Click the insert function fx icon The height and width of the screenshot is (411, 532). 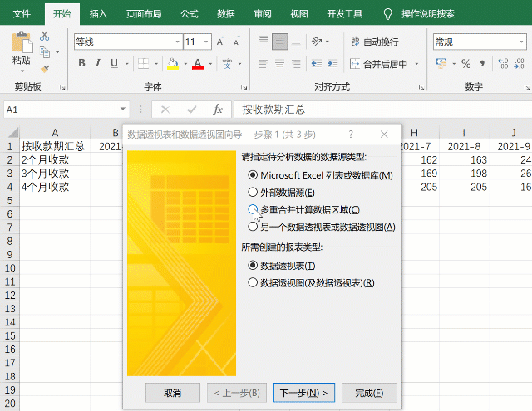tap(218, 109)
